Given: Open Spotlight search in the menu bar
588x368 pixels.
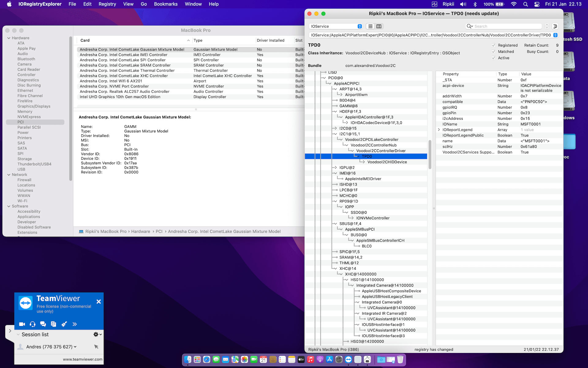Looking at the screenshot, I should (526, 4).
